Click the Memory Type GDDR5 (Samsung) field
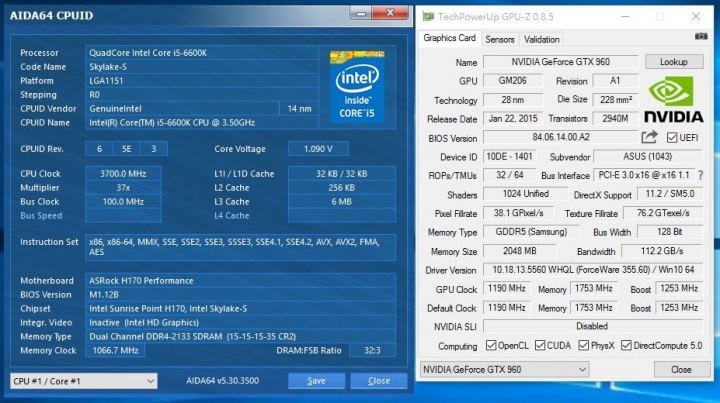Viewport: 720px width, 403px height. click(x=531, y=232)
